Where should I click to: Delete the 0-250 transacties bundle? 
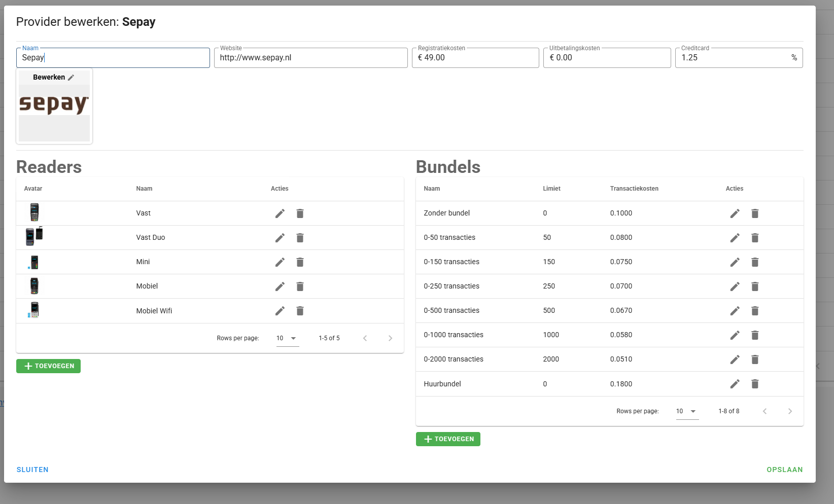(755, 286)
